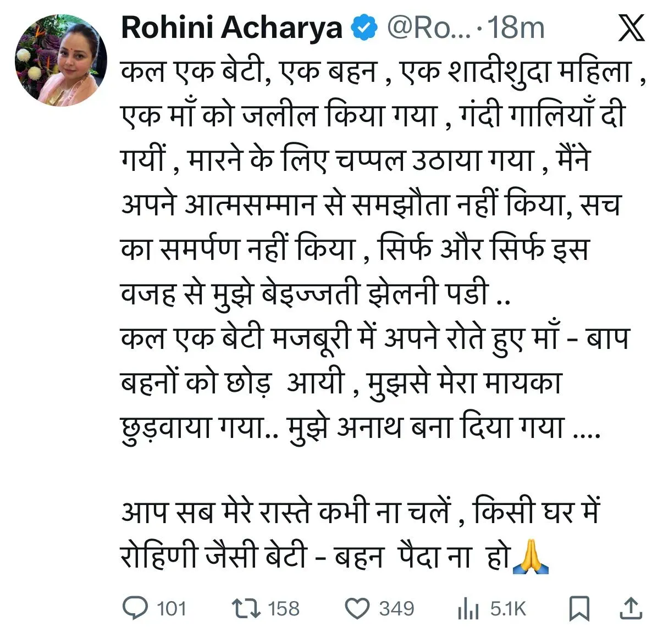Screen dimensions: 663x644
Task: Share the post via the share icon
Action: tap(631, 609)
